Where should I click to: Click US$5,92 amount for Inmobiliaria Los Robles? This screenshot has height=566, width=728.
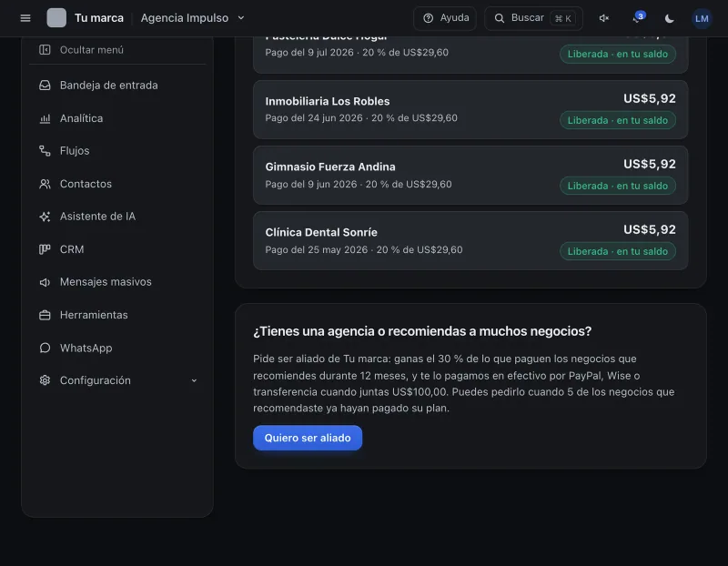(x=650, y=98)
